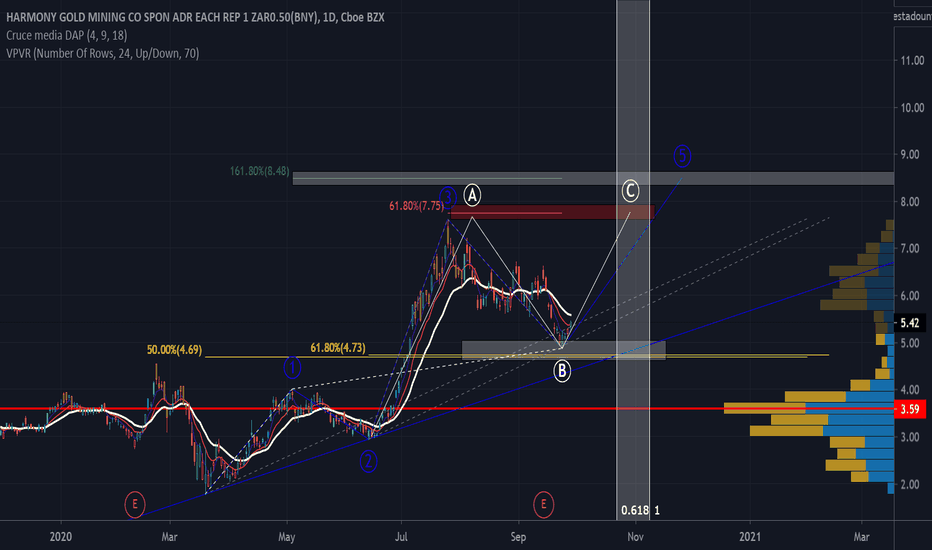Click the longest volume profile bar
932x550 pixels.
point(808,408)
